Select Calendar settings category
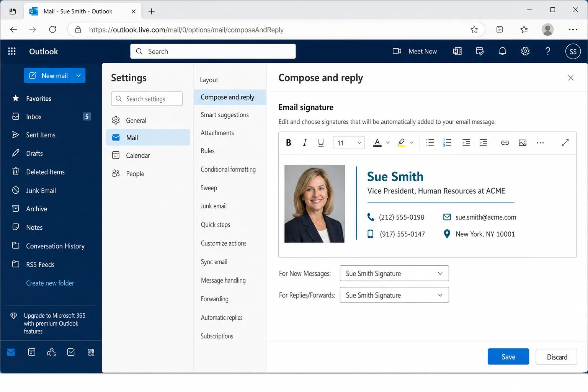The image size is (588, 392). point(148,155)
